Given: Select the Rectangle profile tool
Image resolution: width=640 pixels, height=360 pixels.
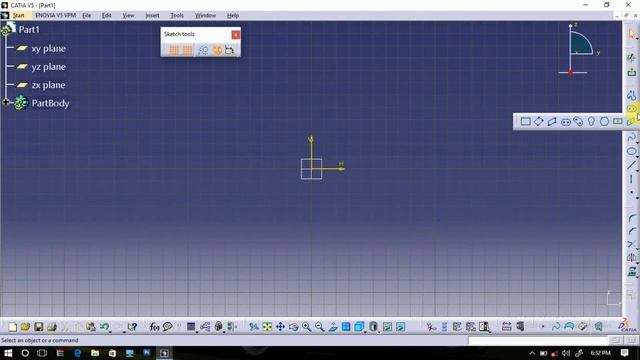Looking at the screenshot, I should click(525, 122).
